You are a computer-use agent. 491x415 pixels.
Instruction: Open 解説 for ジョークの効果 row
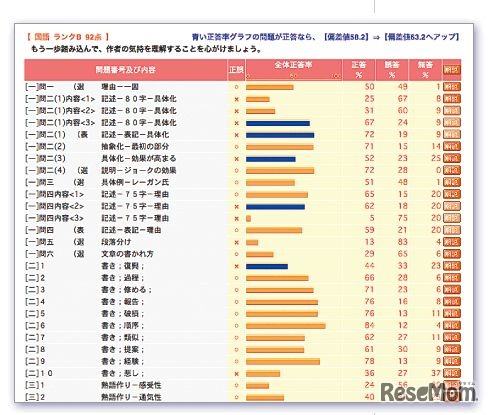pyautogui.click(x=452, y=170)
